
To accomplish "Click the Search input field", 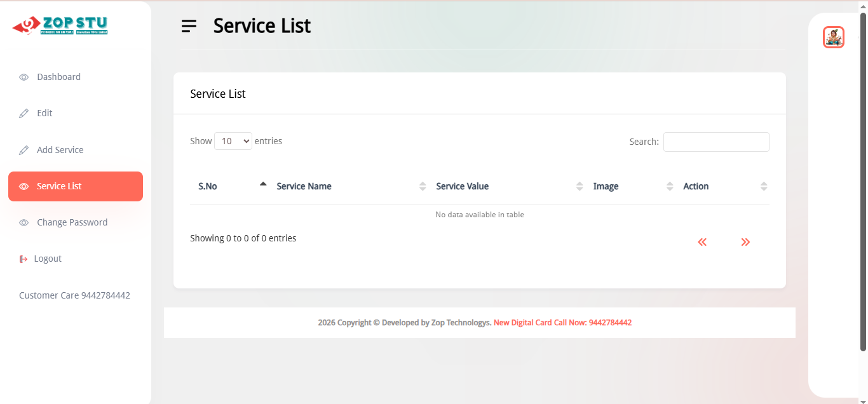I will coord(716,142).
